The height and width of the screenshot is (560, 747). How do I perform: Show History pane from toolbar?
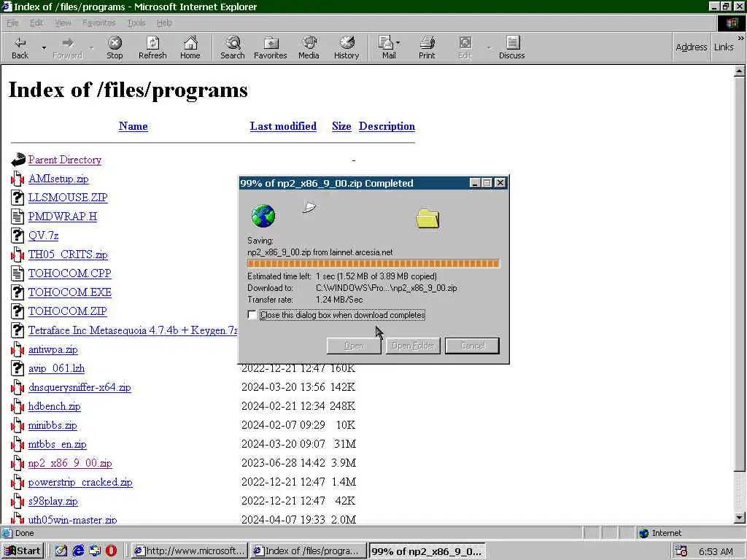(347, 47)
